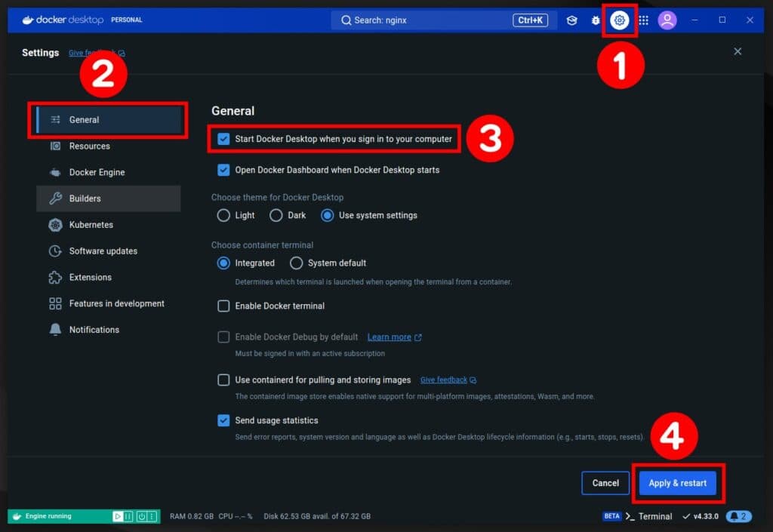Follow the Learn more link
This screenshot has width=773, height=532.
389,337
